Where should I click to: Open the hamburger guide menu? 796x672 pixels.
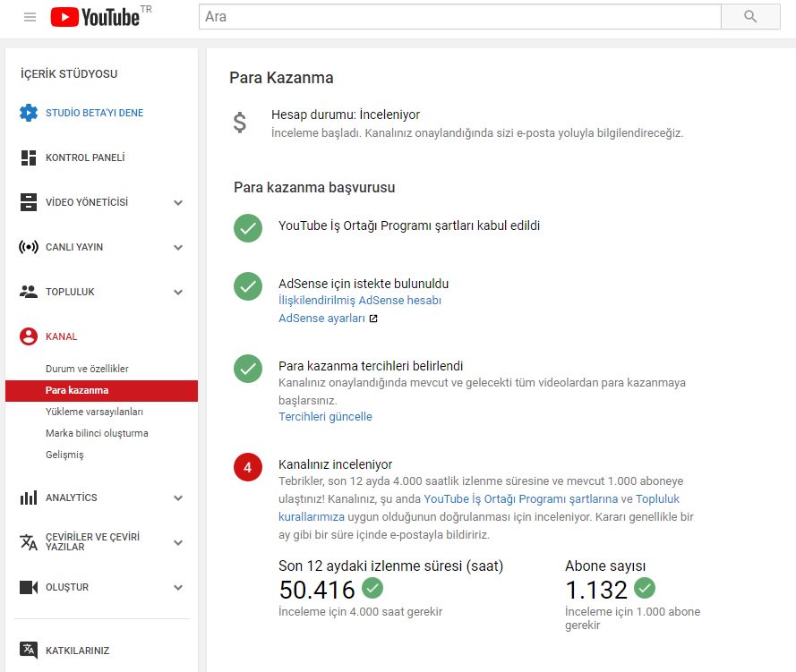(30, 17)
